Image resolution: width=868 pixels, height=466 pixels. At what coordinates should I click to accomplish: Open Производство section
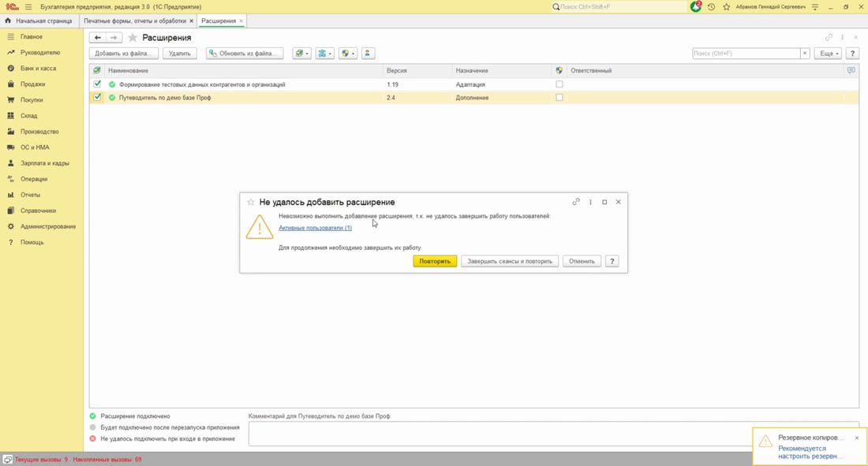39,132
